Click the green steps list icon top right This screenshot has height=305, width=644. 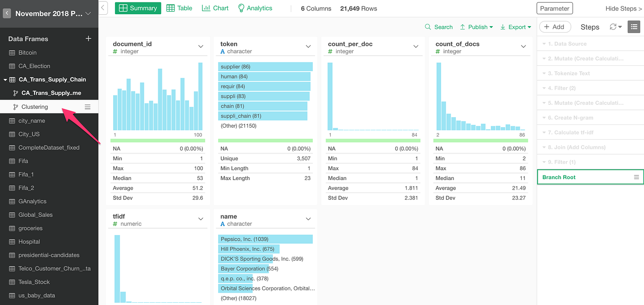(x=634, y=27)
